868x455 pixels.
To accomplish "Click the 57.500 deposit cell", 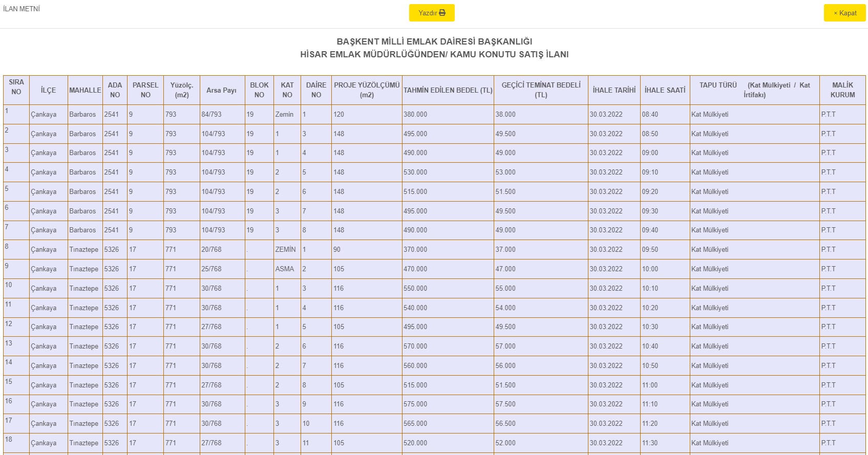I will point(541,404).
